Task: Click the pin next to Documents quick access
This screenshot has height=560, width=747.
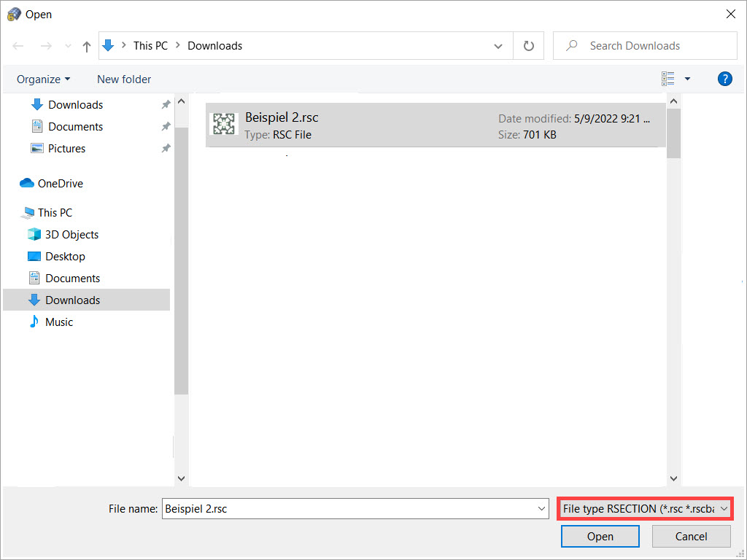Action: (x=166, y=126)
